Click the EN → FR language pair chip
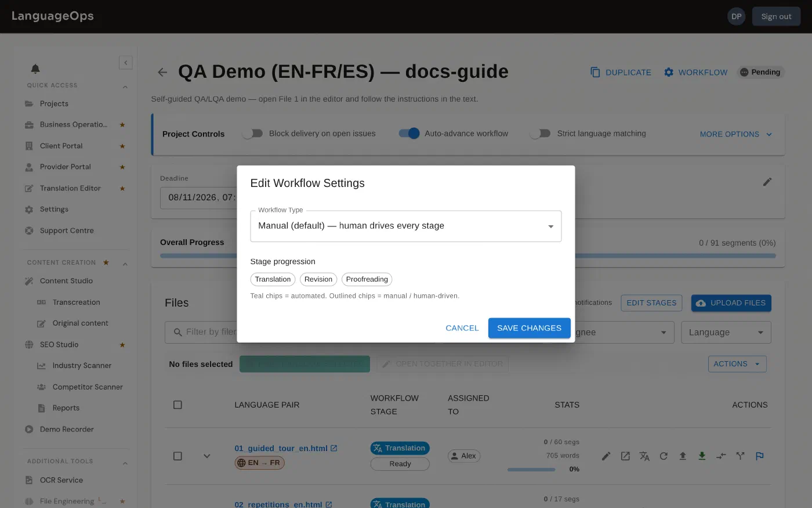This screenshot has width=812, height=508. tap(259, 463)
